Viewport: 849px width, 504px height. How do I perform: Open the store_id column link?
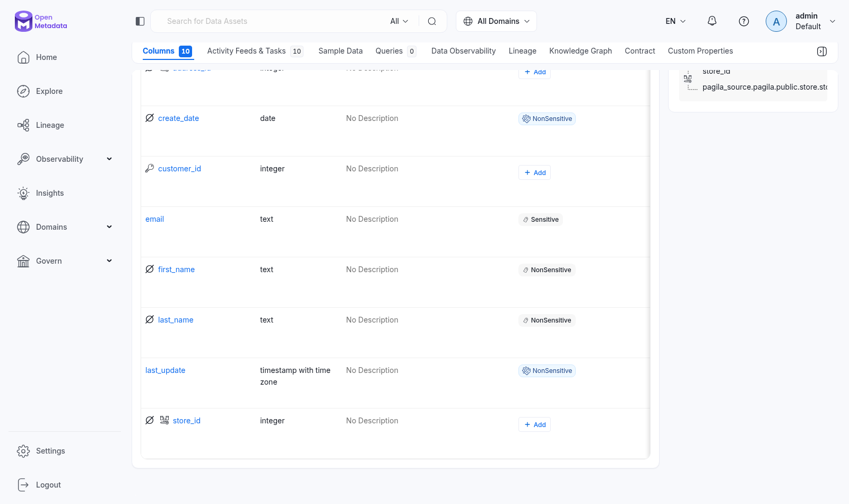pyautogui.click(x=187, y=421)
